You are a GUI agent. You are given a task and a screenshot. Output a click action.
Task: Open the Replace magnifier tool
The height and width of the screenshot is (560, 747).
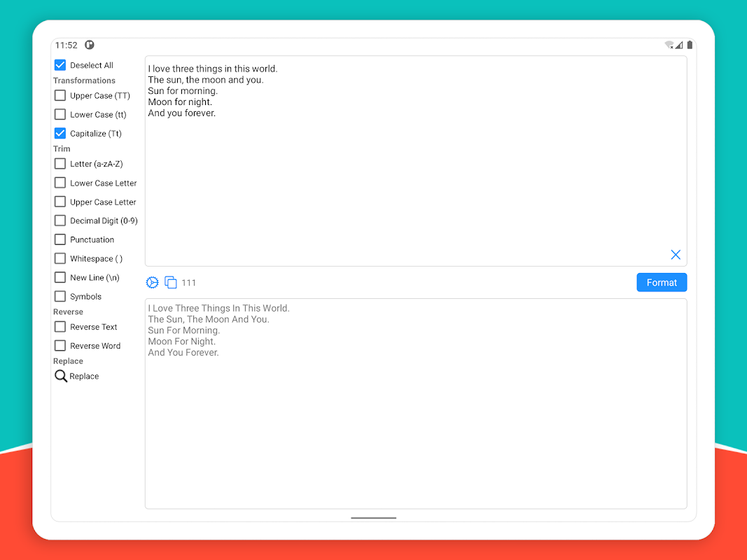coord(60,376)
